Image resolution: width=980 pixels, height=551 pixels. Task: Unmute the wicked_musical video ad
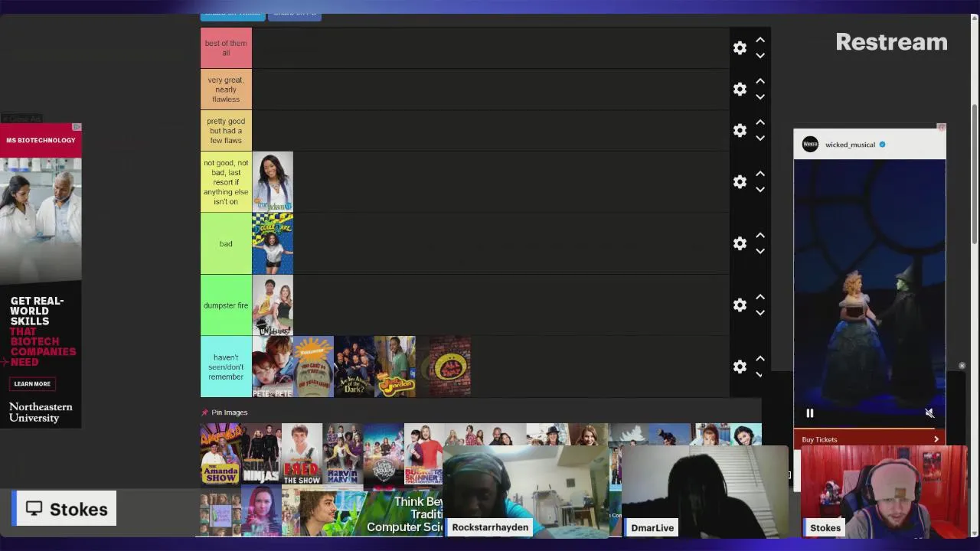(929, 413)
